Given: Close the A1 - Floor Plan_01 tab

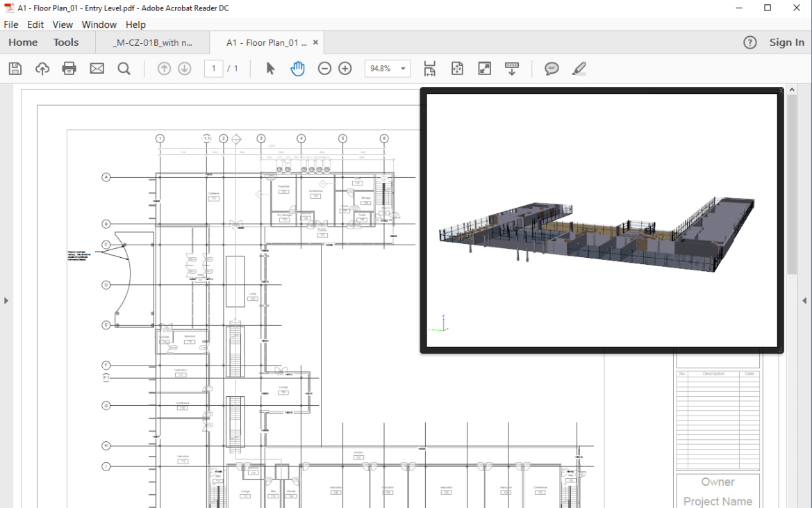Looking at the screenshot, I should 315,42.
